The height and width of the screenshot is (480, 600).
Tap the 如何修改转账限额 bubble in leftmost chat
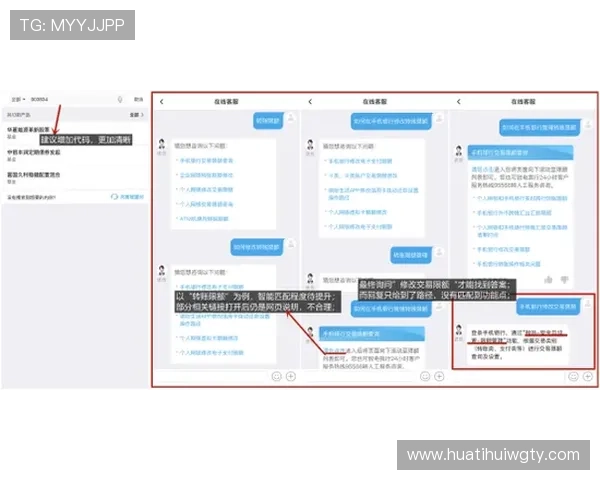tap(257, 247)
